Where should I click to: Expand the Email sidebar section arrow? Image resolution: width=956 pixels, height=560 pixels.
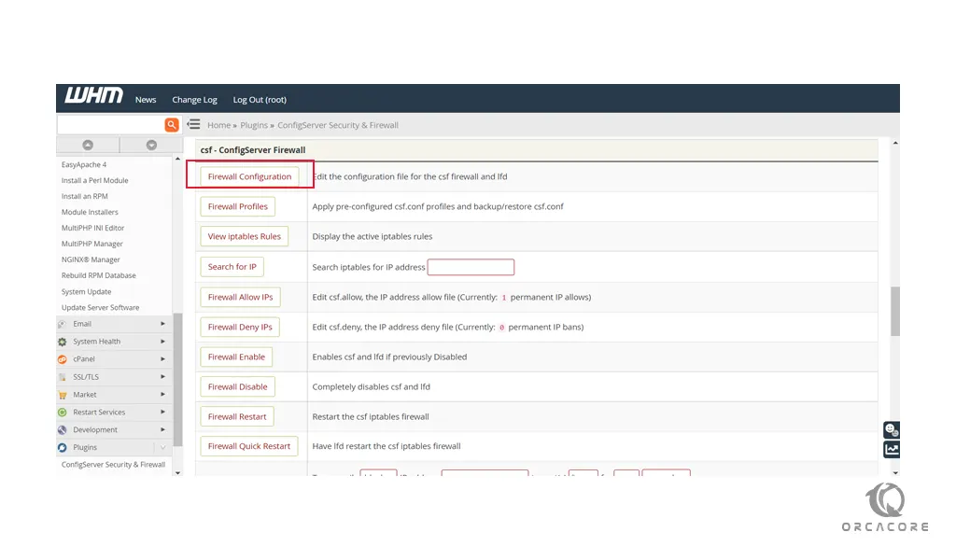click(x=162, y=324)
